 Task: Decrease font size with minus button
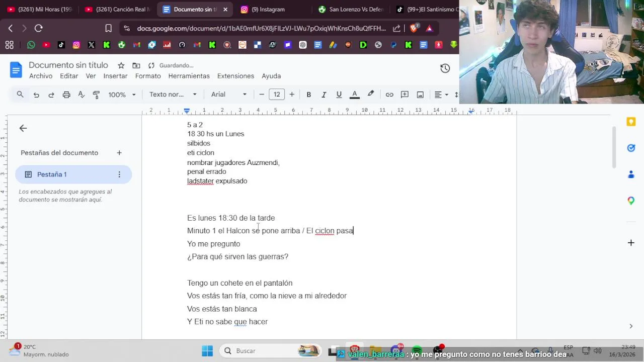coord(262,95)
